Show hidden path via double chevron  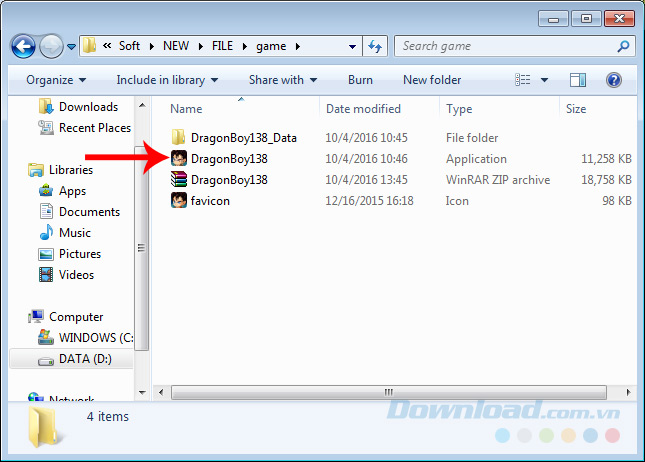107,46
